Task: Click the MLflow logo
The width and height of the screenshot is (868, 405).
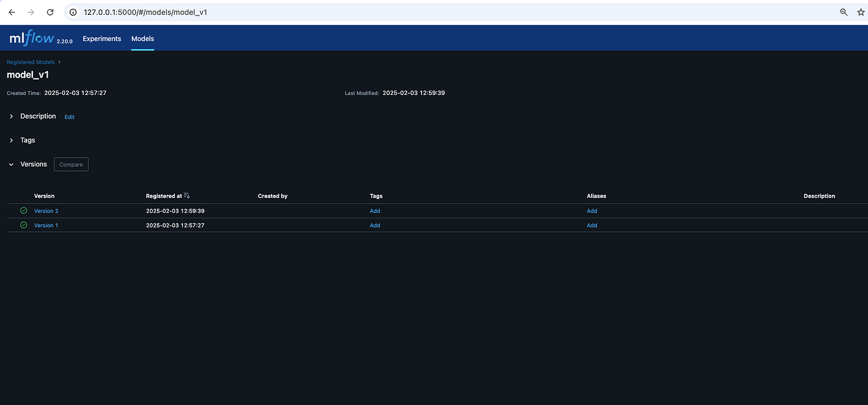Action: point(32,39)
